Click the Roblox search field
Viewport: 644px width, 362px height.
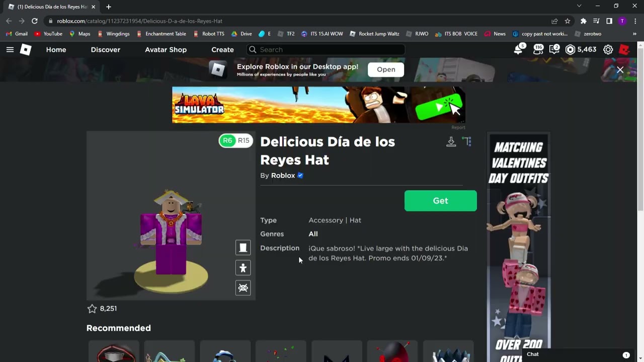[x=326, y=49]
